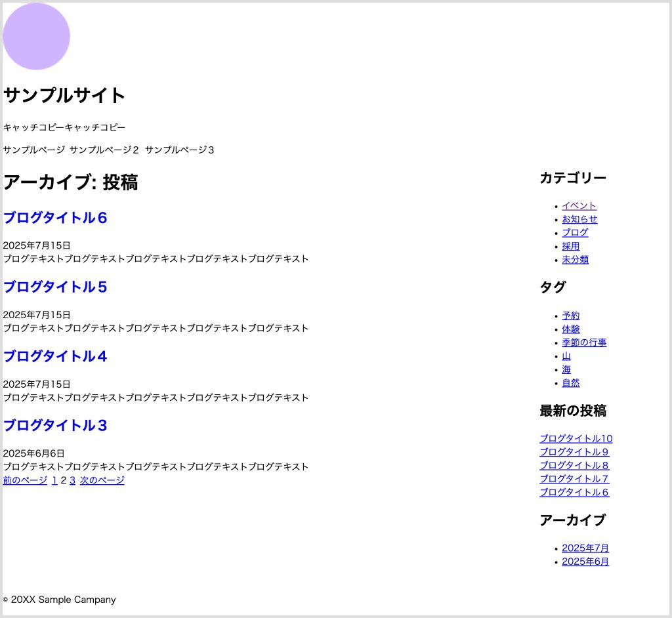Click the アーカイブ sidebar heading
Viewport: 672px width, 618px height.
(572, 520)
